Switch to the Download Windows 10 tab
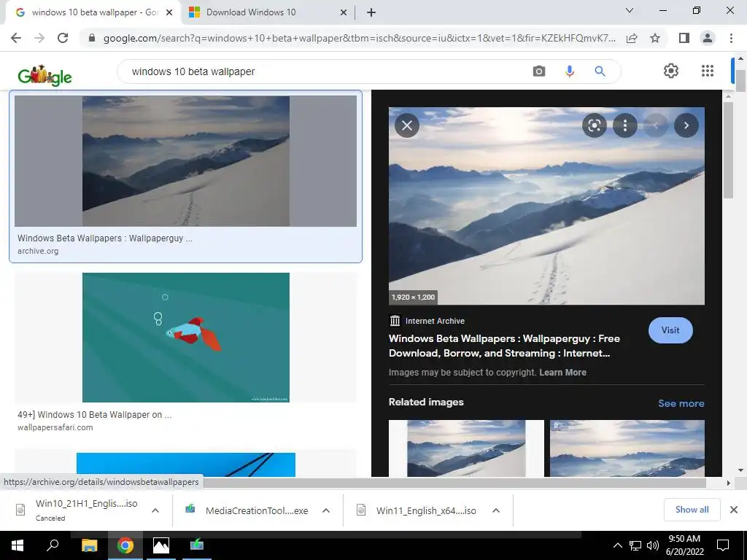 (268, 12)
